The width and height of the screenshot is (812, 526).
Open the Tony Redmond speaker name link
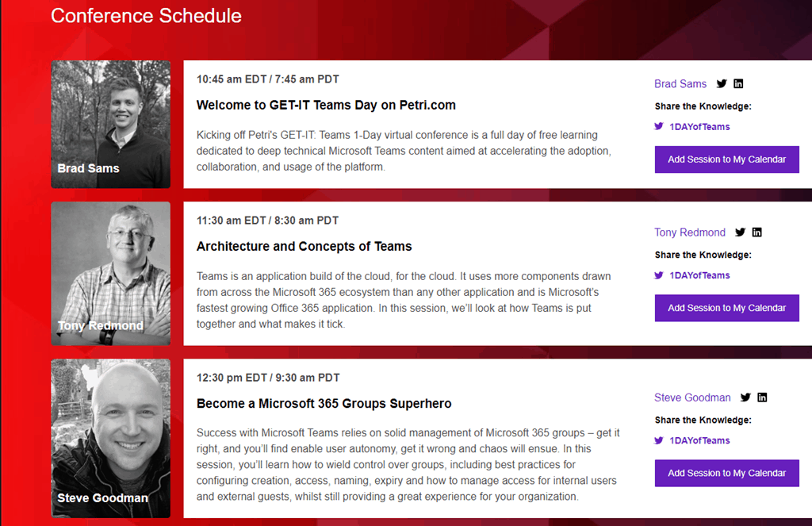click(690, 232)
